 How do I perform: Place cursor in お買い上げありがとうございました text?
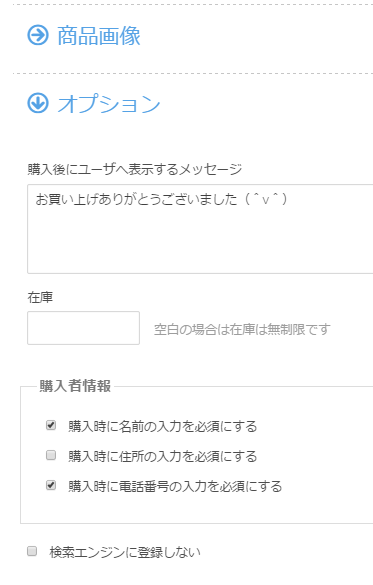pyautogui.click(x=136, y=199)
